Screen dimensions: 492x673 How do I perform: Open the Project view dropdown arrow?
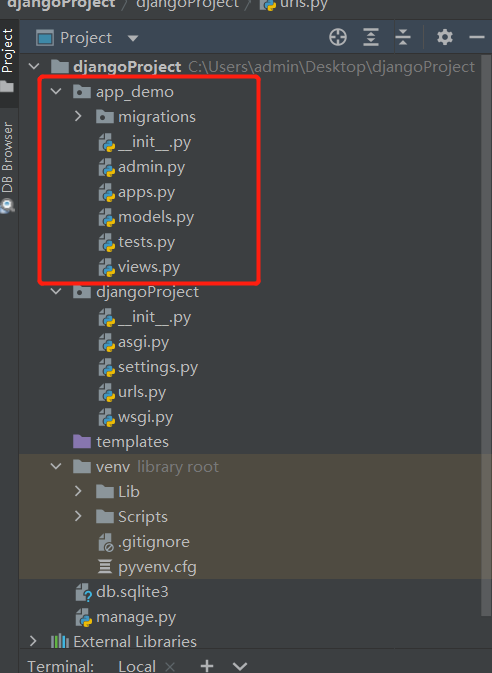point(133,38)
